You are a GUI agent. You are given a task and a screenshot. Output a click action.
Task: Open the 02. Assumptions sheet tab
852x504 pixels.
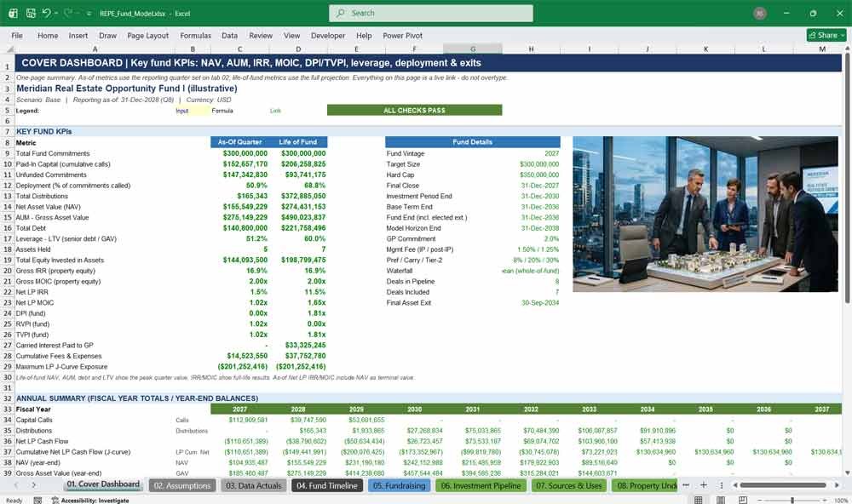coord(181,485)
